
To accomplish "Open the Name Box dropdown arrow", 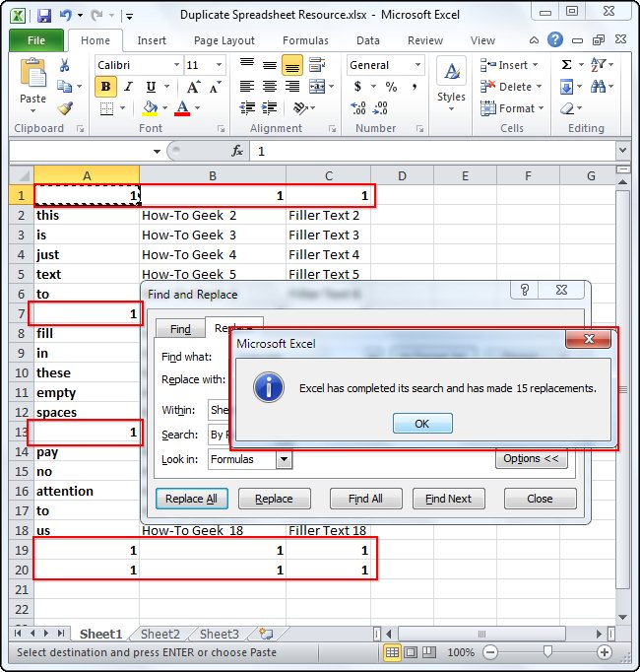I will pos(157,152).
